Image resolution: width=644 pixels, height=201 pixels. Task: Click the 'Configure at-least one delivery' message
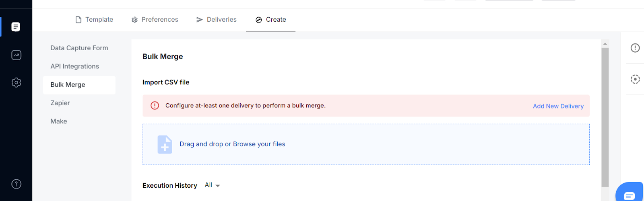coord(246,106)
